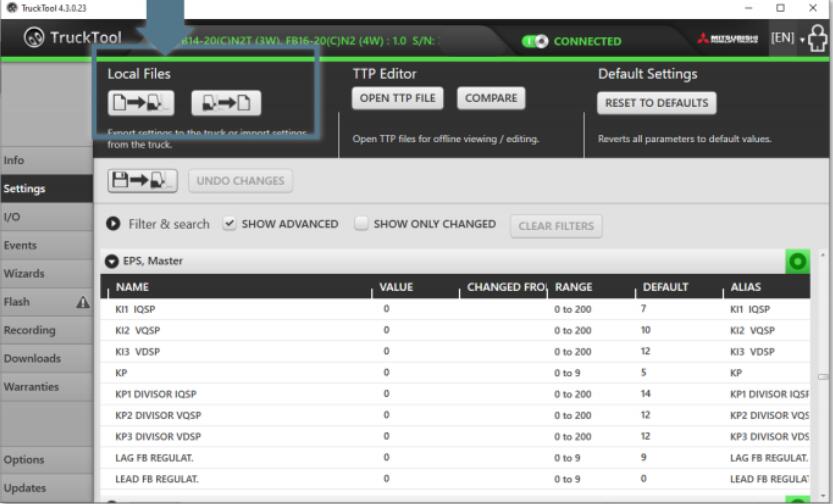The image size is (833, 504).
Task: Toggle the connected status switch
Action: coord(536,41)
